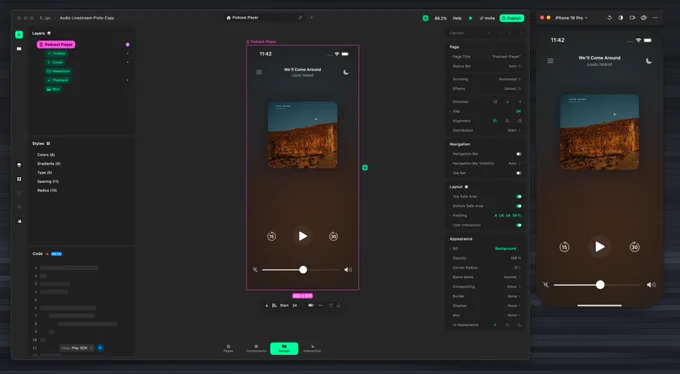The image size is (680, 374).
Task: Expand the Cover layer chevron
Action: point(128,62)
